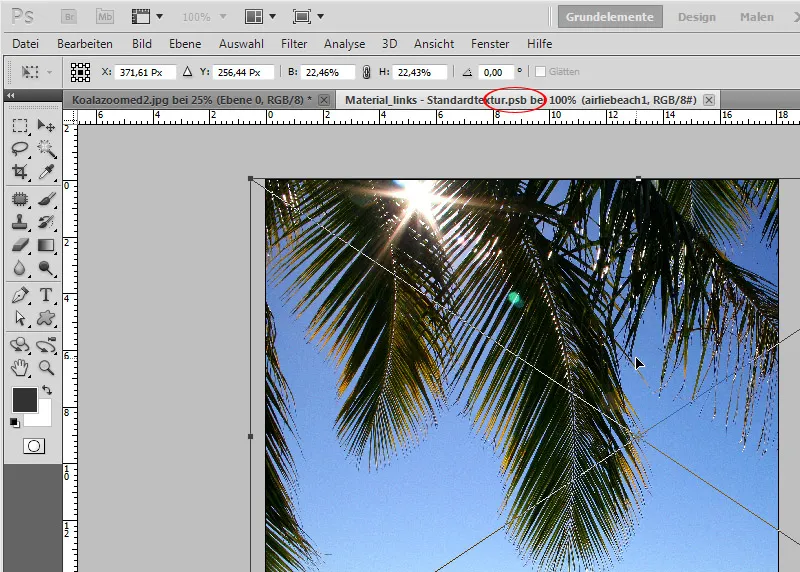Close the Koalazoomed2.jpg tab
The height and width of the screenshot is (572, 800).
point(323,100)
